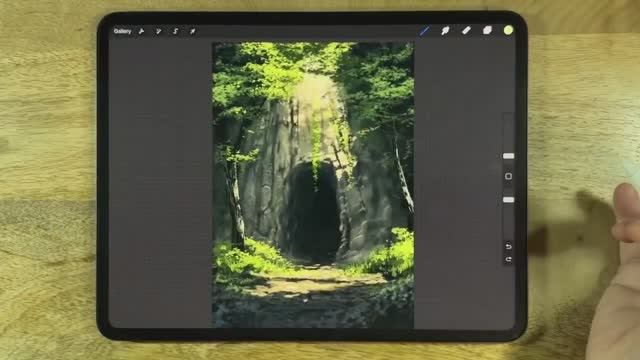This screenshot has width=640, height=360.
Task: Open the Actions wrench menu
Action: [x=141, y=31]
